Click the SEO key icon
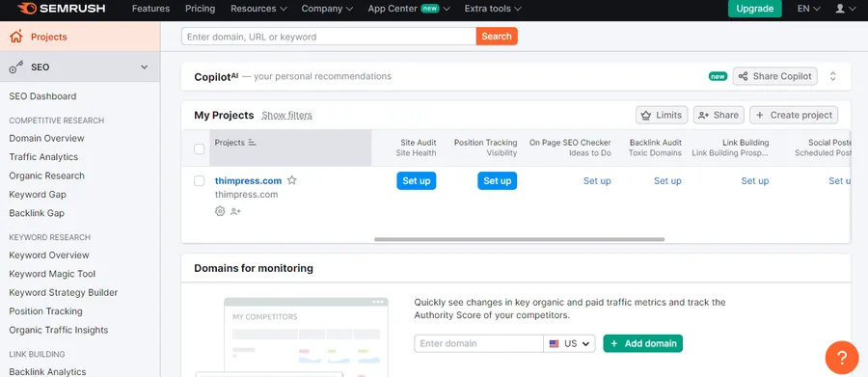This screenshot has width=868, height=377. pos(16,67)
